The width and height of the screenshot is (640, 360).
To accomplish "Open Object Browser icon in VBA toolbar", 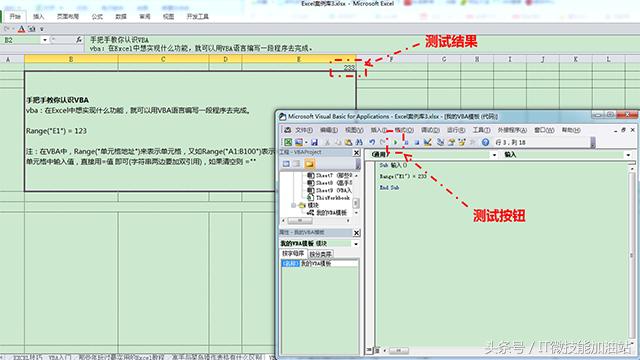I will click(x=462, y=142).
